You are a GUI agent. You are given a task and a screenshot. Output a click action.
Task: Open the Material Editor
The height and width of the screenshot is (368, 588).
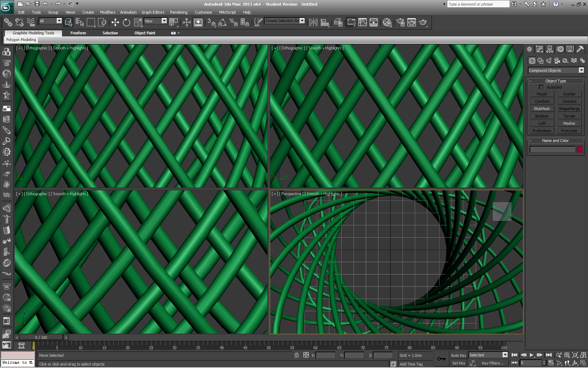[x=387, y=22]
